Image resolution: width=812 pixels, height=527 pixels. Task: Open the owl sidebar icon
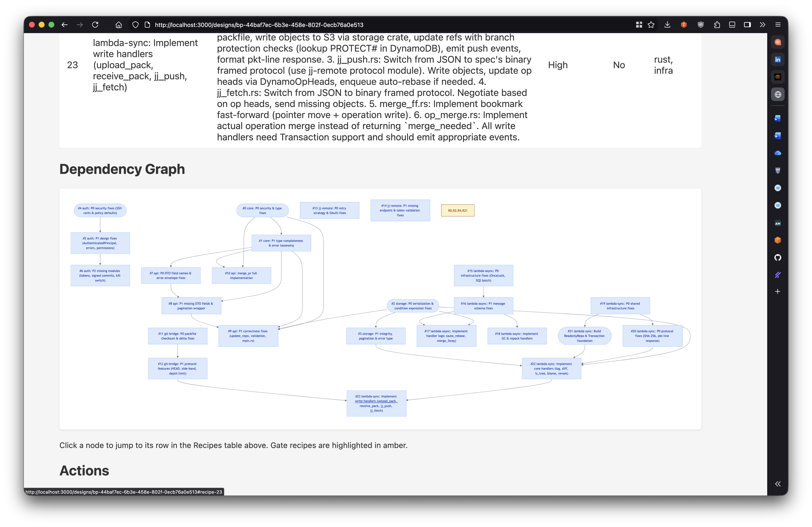tap(778, 170)
